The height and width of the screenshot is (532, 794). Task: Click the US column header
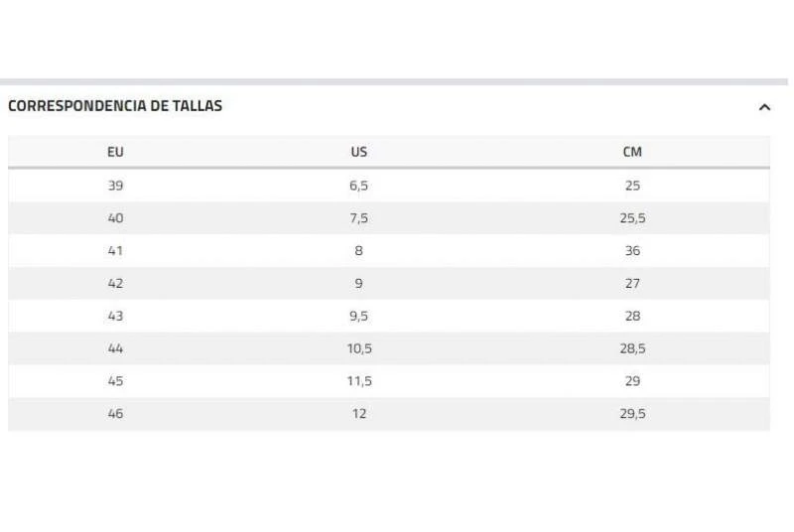pyautogui.click(x=359, y=152)
